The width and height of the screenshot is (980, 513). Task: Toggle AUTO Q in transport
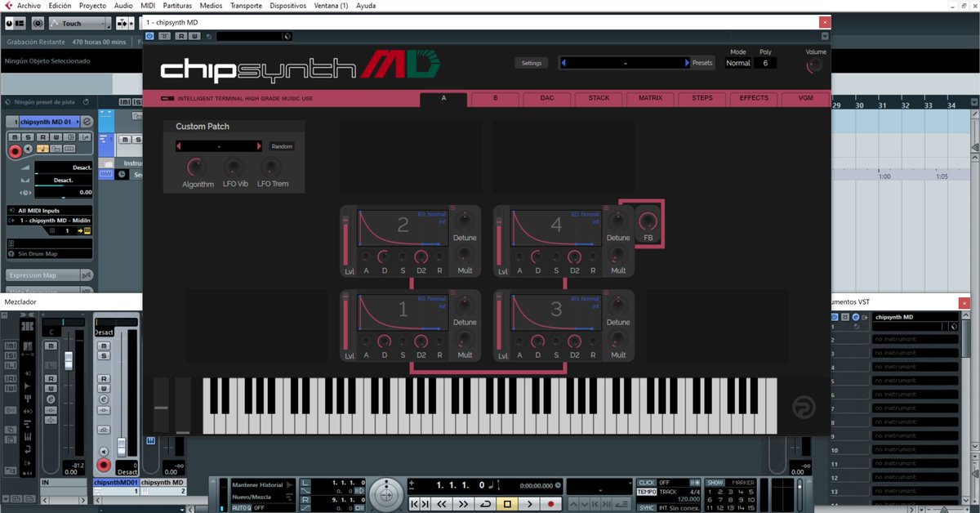241,507
